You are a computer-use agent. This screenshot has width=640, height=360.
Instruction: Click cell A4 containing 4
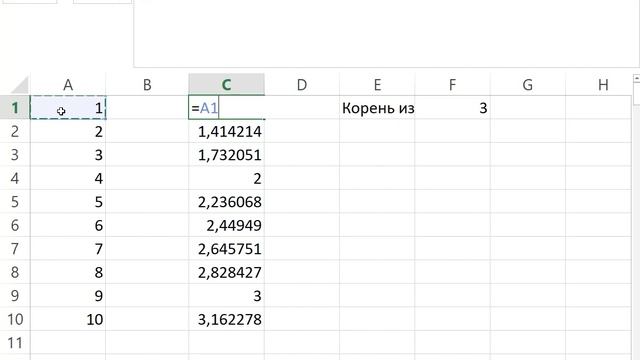point(68,178)
